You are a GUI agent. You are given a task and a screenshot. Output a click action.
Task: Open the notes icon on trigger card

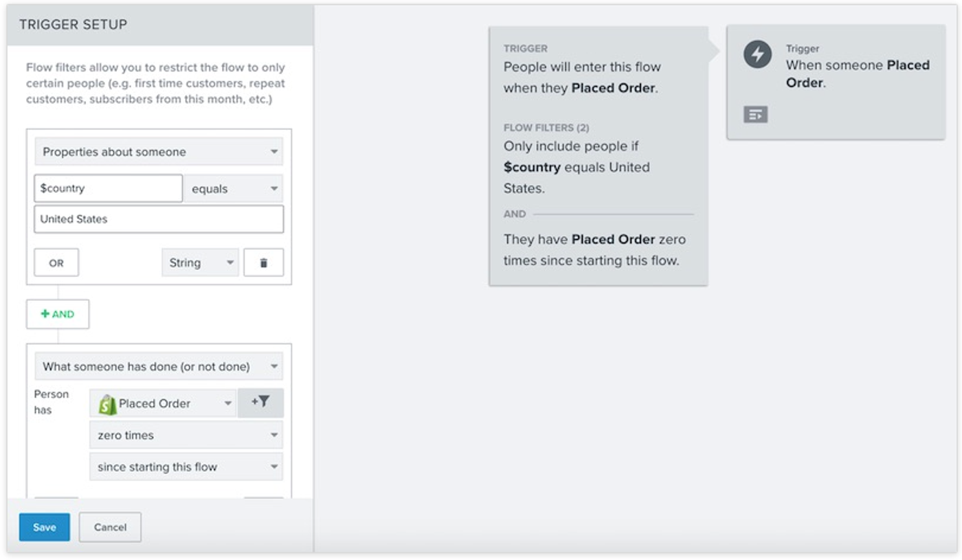point(755,115)
